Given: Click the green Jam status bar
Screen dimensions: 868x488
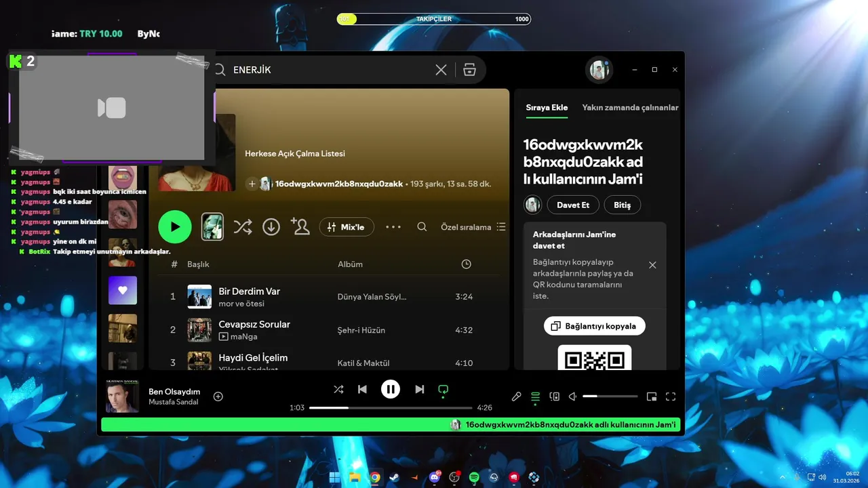Looking at the screenshot, I should 391,425.
